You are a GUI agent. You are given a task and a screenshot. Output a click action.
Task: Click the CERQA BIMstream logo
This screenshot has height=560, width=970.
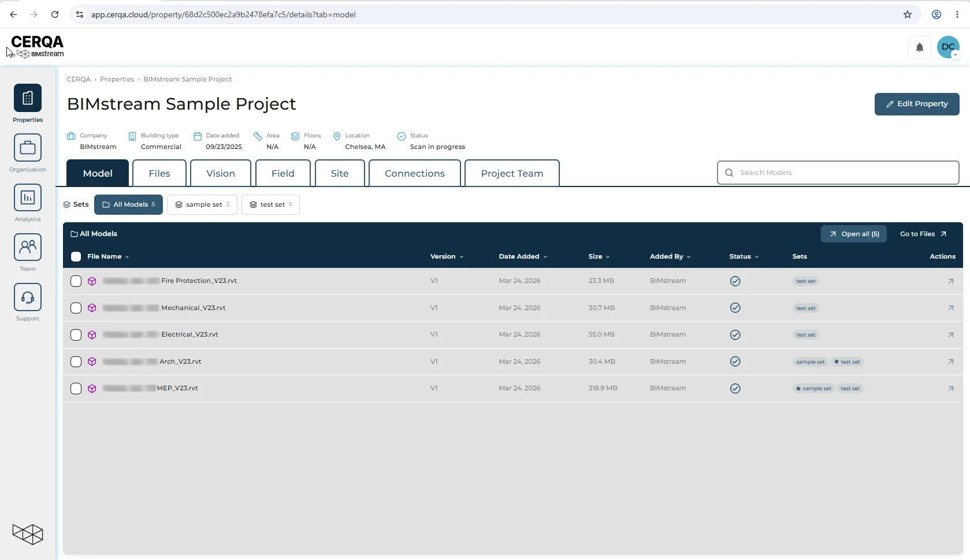click(x=38, y=46)
